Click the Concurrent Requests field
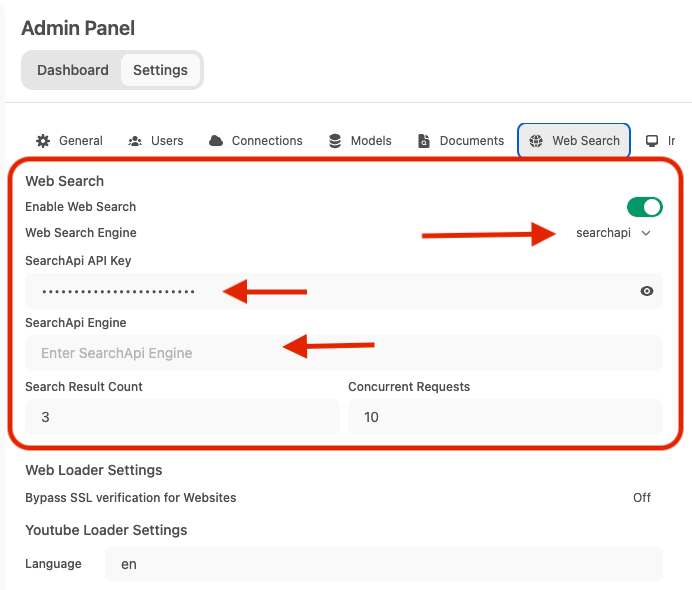The image size is (692, 590). [505, 417]
